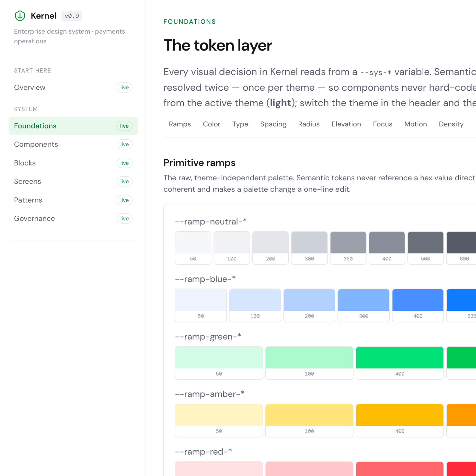Viewport: 476px width, 476px height.
Task: Go to Components in the sidebar
Action: pos(73,144)
